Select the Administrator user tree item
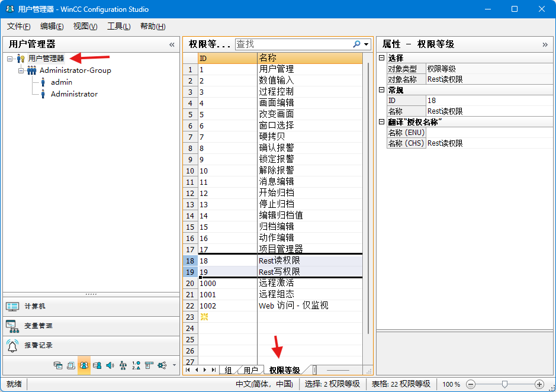This screenshot has width=556, height=392. coord(74,94)
